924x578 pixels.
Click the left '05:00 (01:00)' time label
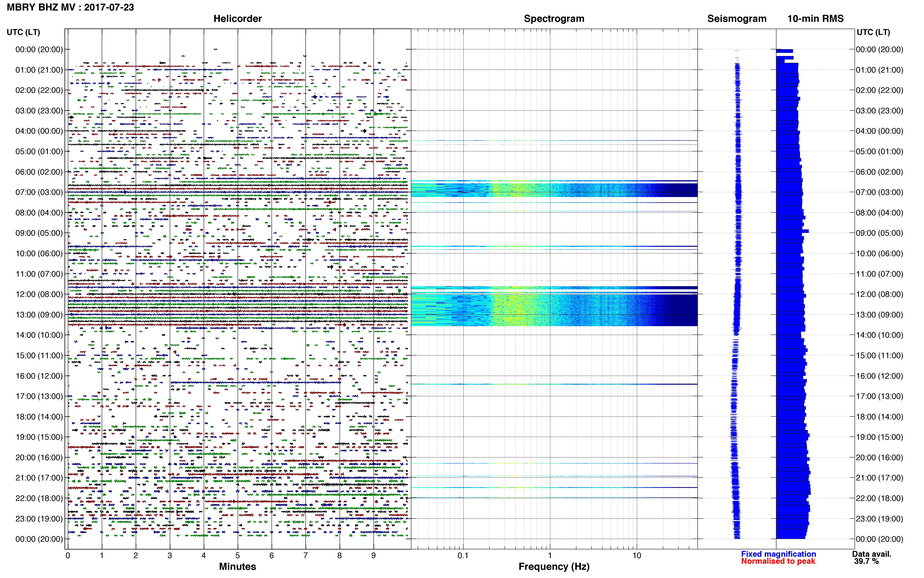click(39, 151)
